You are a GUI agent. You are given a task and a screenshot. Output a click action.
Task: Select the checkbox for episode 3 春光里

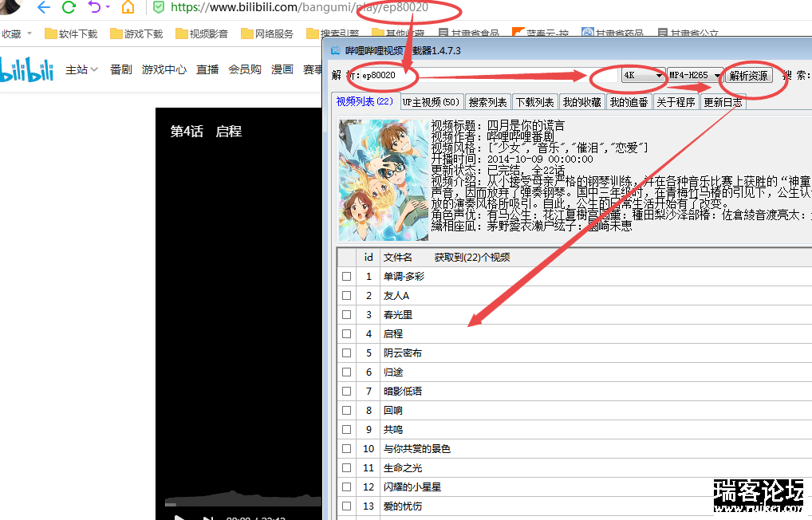point(346,315)
